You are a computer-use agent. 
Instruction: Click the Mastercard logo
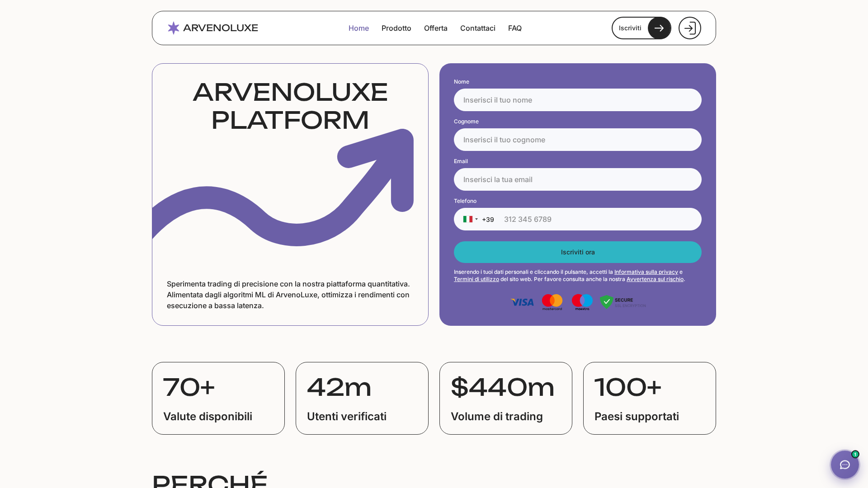click(x=552, y=302)
